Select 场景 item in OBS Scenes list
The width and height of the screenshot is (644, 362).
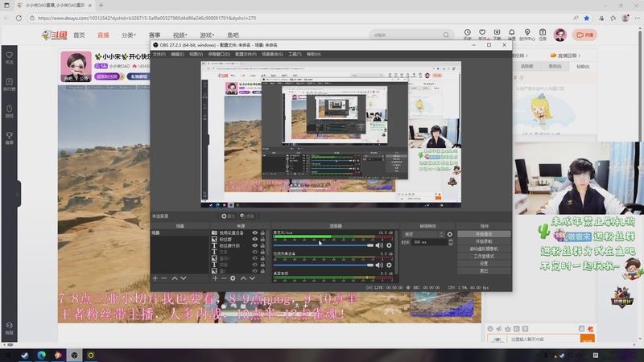click(180, 232)
